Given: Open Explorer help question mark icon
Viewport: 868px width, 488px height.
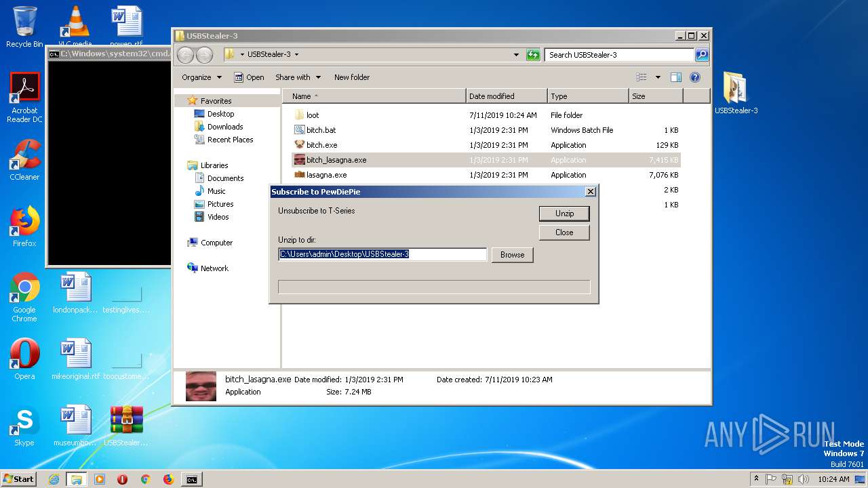Looking at the screenshot, I should [695, 77].
